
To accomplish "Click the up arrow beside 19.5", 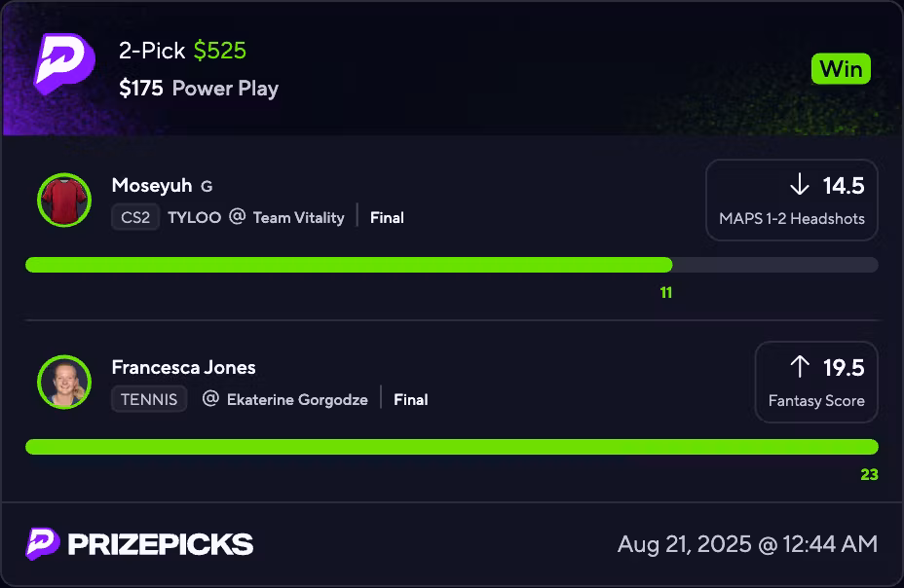I will (800, 367).
